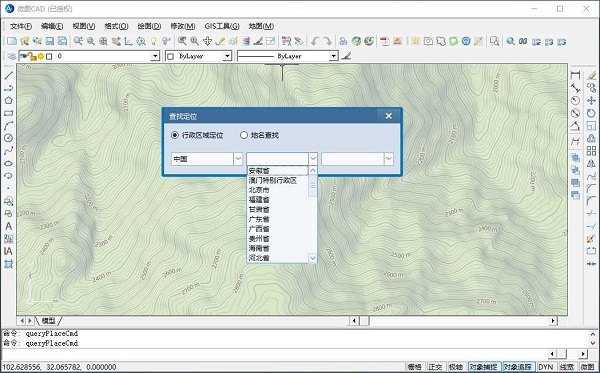Select the Ellipse tool in left toolbar
The height and width of the screenshot is (373, 600).
tap(8, 163)
